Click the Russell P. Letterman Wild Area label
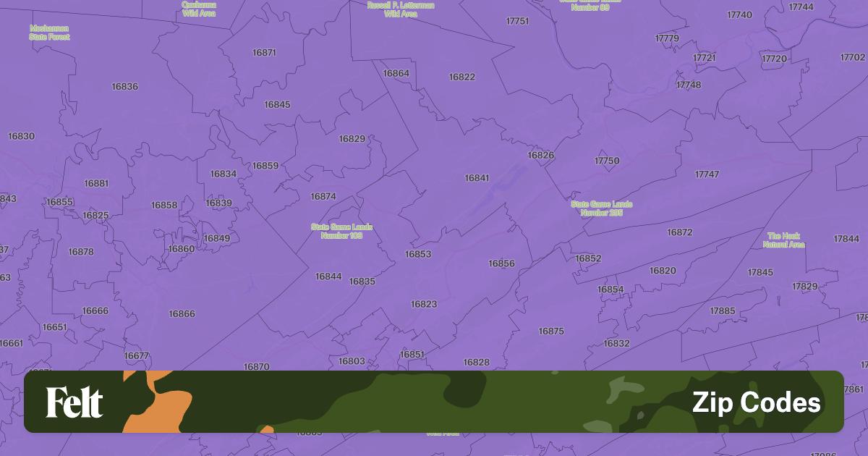This screenshot has height=456, width=868. coord(401,9)
